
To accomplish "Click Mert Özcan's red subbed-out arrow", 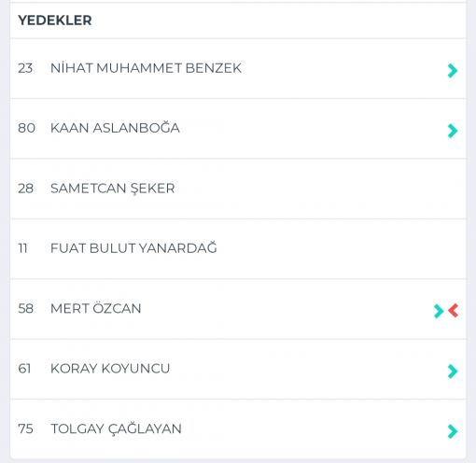I will click(453, 311).
